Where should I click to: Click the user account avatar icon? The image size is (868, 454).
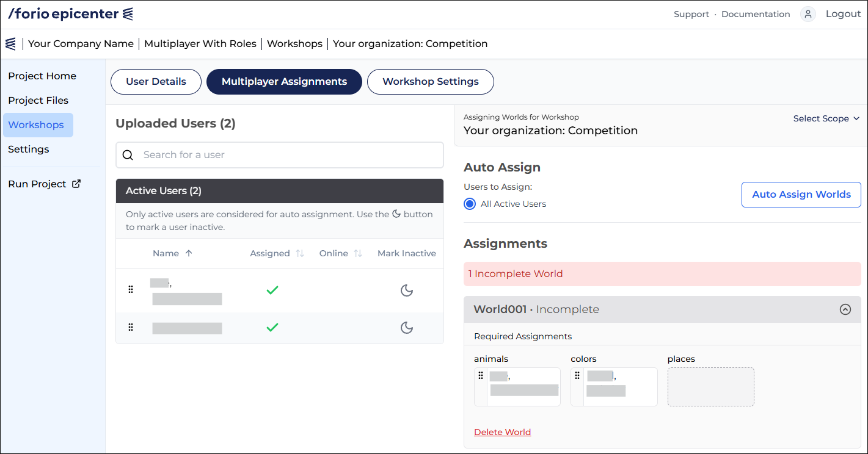pos(808,13)
